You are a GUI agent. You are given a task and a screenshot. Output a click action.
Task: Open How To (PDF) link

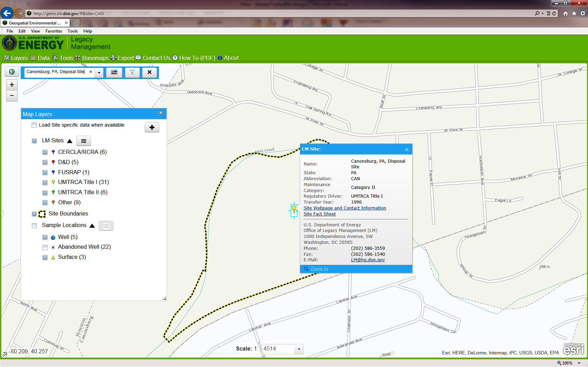(194, 58)
